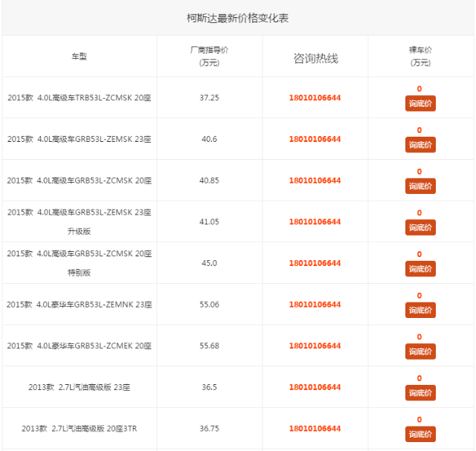Select model GRB53L-ZEMSK 23座 升级版
476x451 pixels.
coord(80,221)
